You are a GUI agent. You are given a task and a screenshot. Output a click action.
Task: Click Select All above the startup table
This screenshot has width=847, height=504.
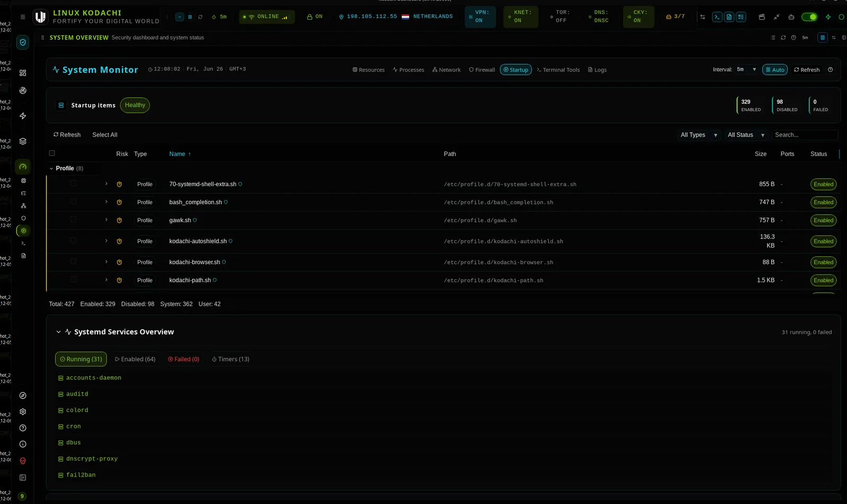coord(105,135)
